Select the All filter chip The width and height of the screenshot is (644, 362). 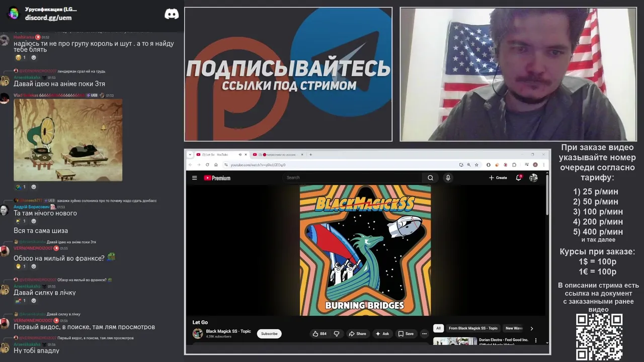(x=438, y=328)
